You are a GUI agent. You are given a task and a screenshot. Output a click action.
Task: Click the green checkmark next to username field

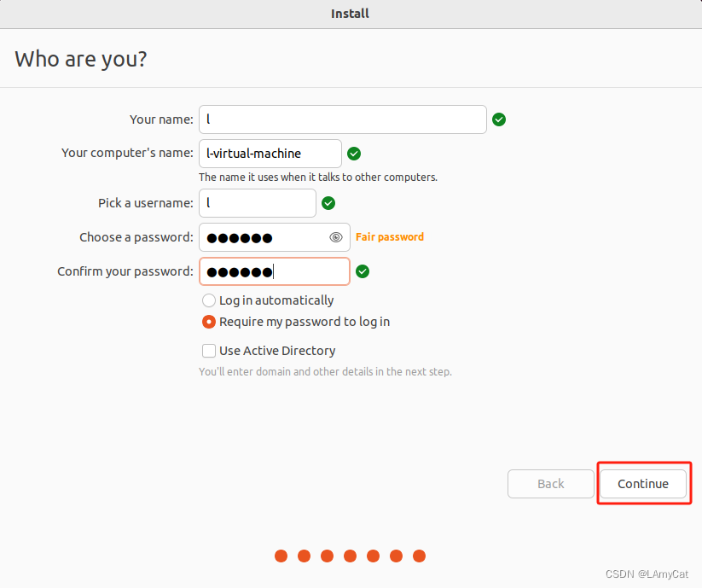pos(328,203)
